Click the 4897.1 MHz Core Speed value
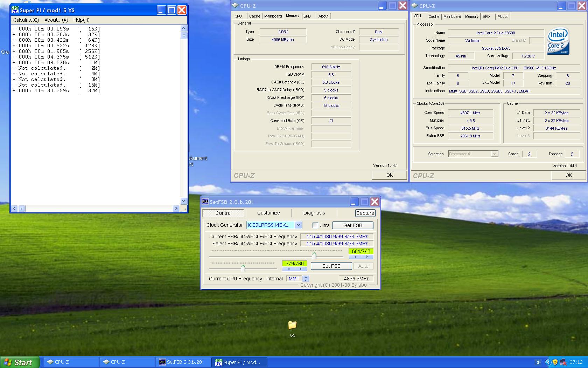The width and height of the screenshot is (588, 368). [470, 113]
